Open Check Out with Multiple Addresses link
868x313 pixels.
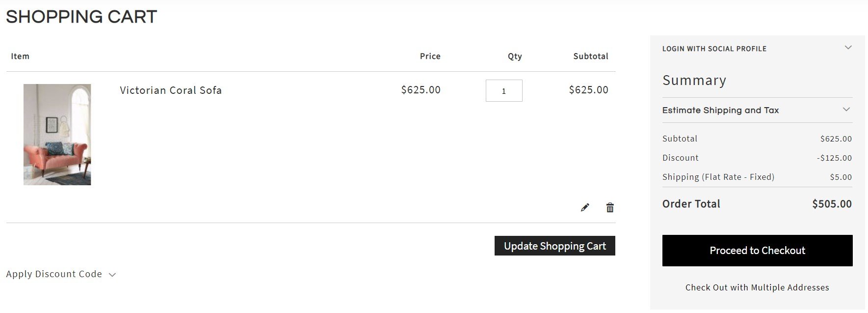757,287
